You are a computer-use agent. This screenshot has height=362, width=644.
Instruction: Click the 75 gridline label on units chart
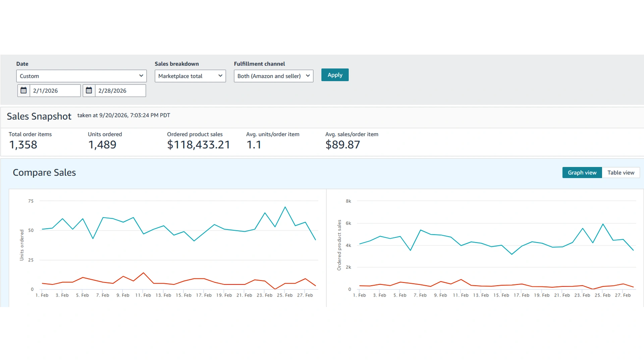click(x=31, y=201)
